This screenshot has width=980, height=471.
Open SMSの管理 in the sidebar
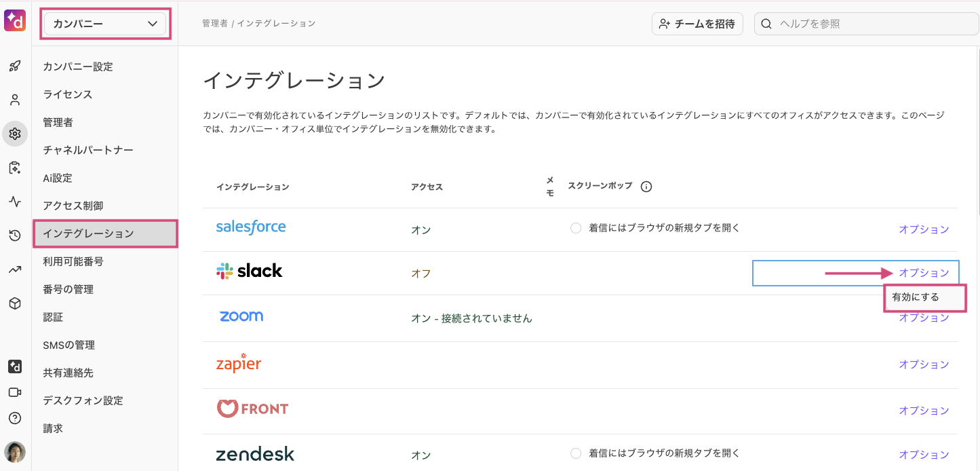click(68, 345)
